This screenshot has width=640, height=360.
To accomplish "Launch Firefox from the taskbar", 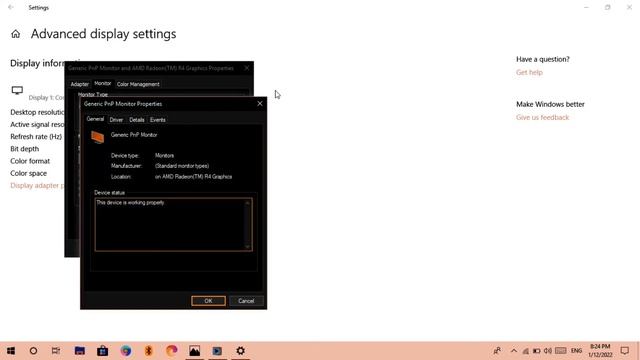I will pyautogui.click(x=172, y=350).
